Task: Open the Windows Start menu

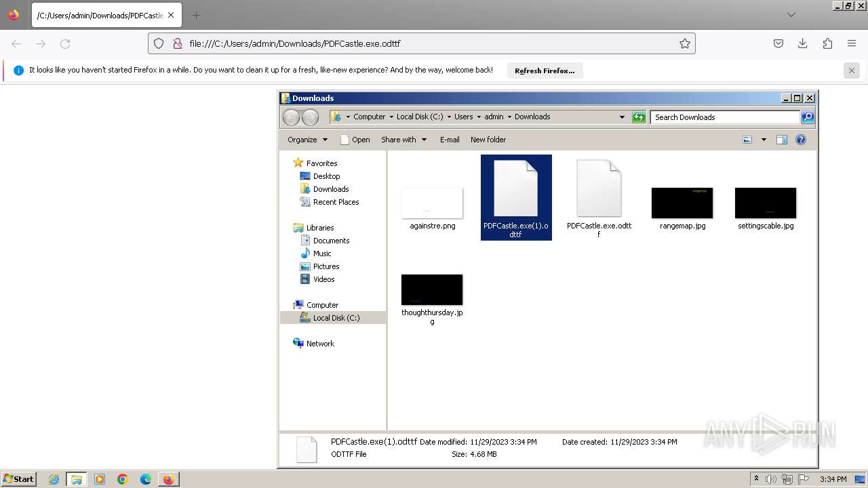Action: point(19,479)
